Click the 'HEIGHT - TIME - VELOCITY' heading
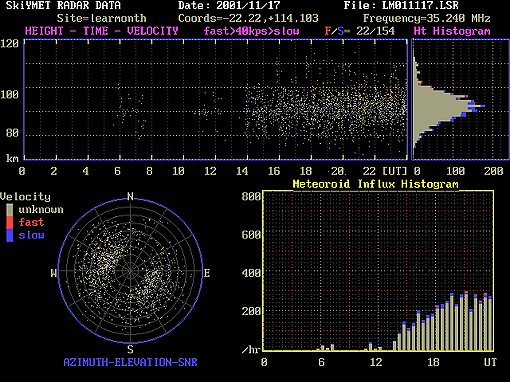Screen dimensions: 510x382 click(101, 31)
